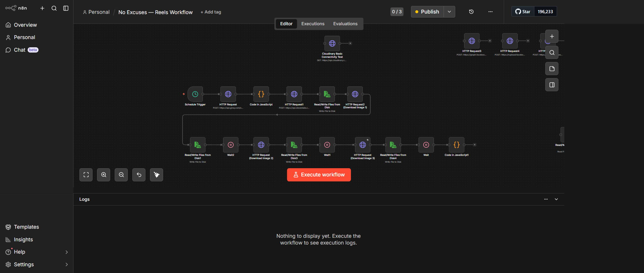Select the Code in JavaScript1 node
Viewport: 644px width, 273px height.
coord(456,145)
